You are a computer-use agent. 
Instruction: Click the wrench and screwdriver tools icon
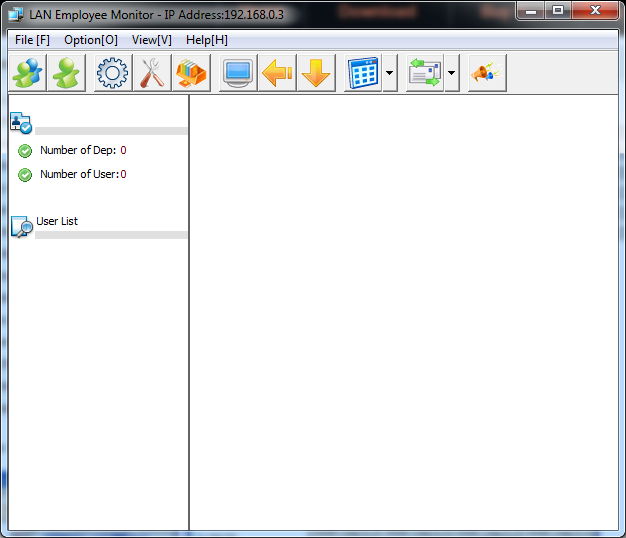(152, 73)
